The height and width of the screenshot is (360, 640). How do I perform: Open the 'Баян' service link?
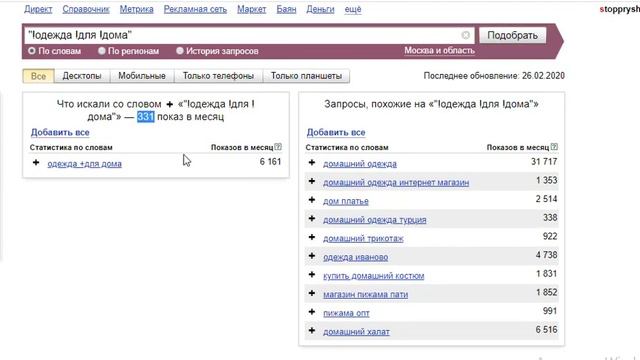point(286,9)
